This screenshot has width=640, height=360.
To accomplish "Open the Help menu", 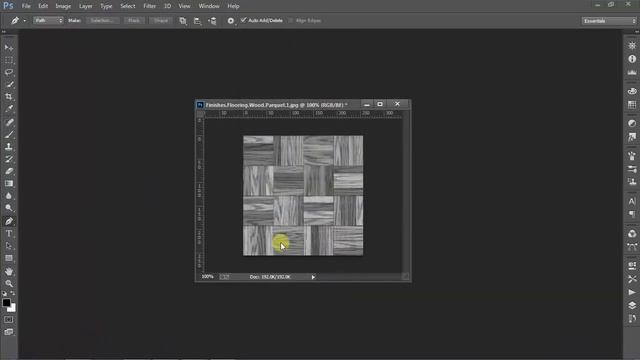I will (233, 6).
